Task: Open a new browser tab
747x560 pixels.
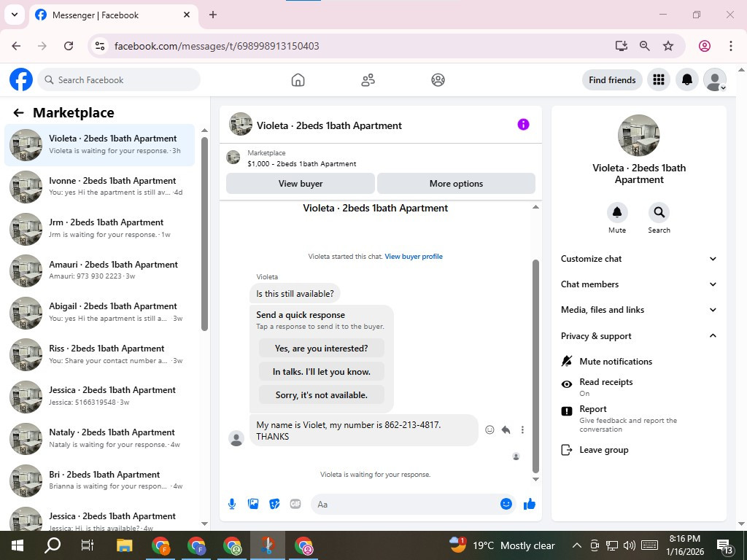Action: pos(213,15)
